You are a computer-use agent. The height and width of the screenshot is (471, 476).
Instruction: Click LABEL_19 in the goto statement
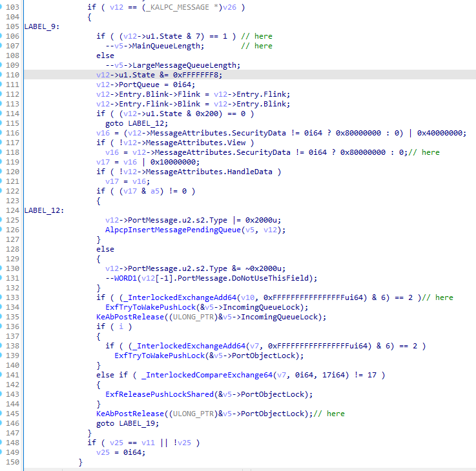137,423
